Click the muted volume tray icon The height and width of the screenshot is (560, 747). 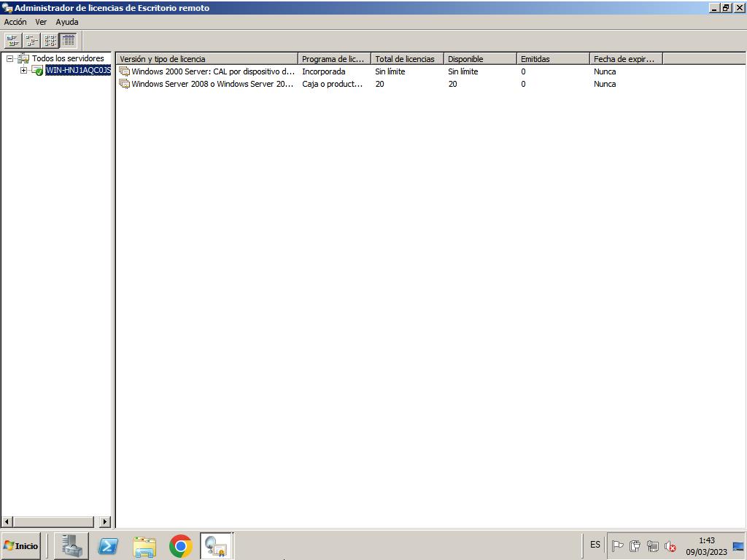(x=670, y=546)
